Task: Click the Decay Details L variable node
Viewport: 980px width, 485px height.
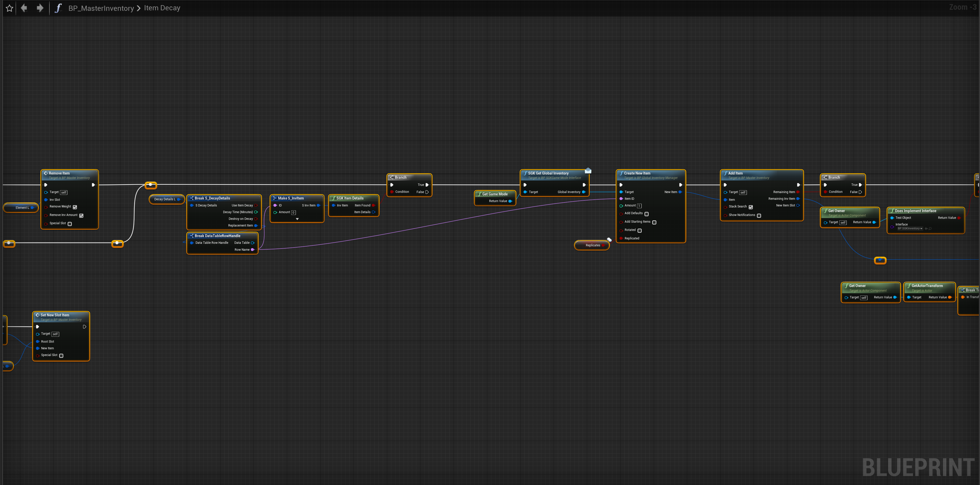Action: tap(165, 200)
